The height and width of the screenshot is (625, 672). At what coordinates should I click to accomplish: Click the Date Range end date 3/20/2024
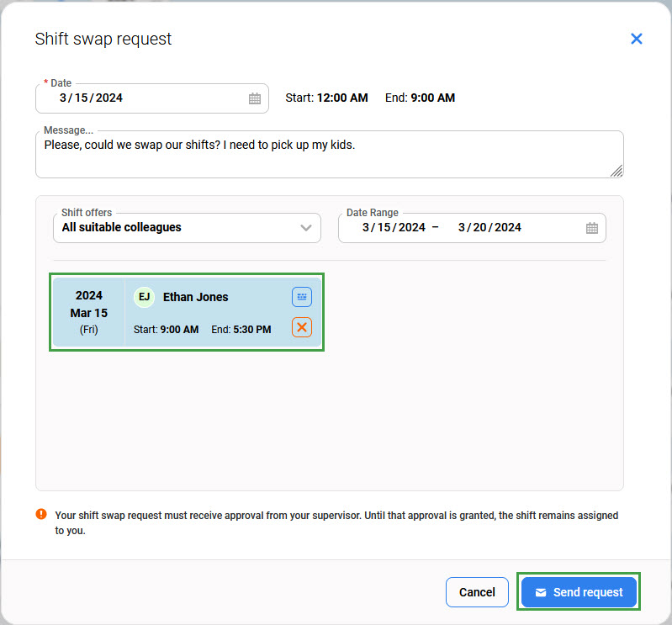(x=489, y=227)
